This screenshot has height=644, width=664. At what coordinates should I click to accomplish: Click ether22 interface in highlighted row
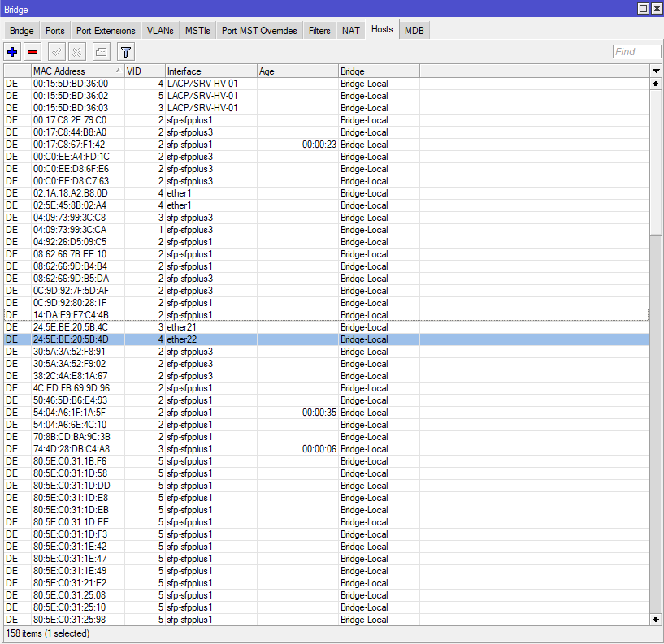point(182,339)
